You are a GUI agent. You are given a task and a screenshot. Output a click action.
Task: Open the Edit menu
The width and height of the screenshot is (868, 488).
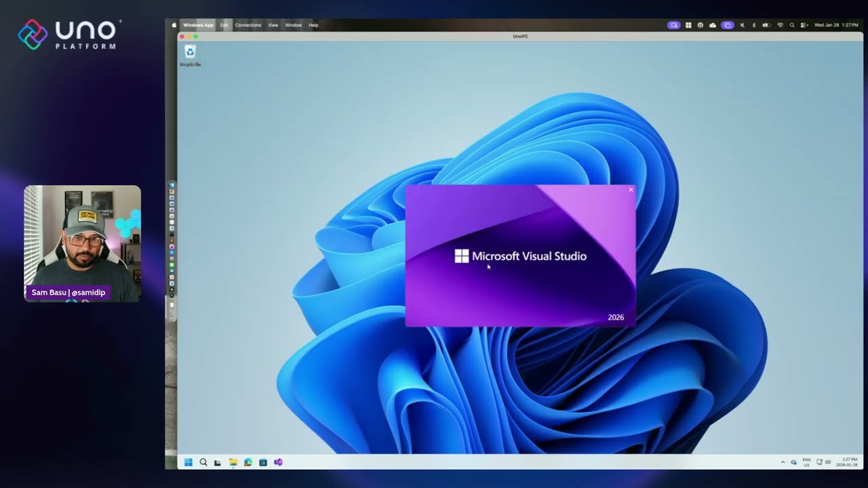coord(224,25)
